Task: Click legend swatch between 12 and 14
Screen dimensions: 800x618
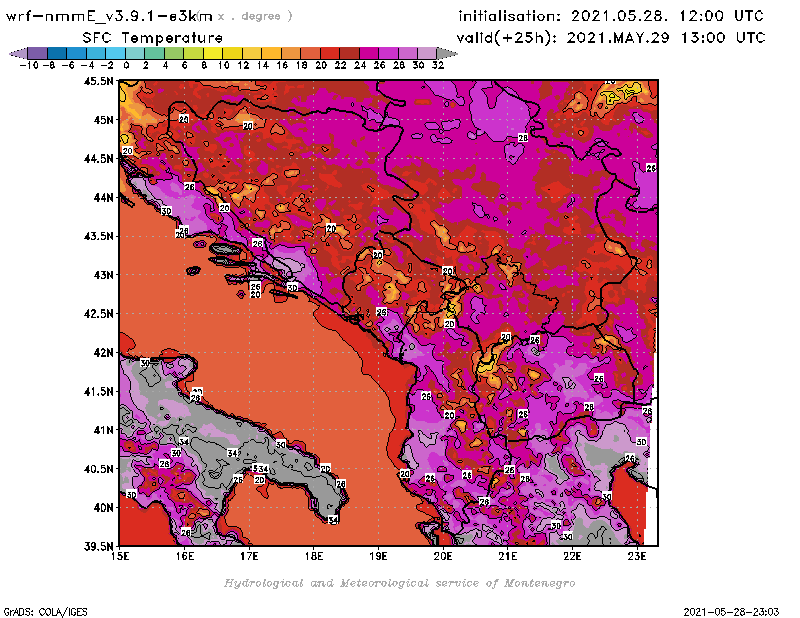Action: pyautogui.click(x=252, y=53)
